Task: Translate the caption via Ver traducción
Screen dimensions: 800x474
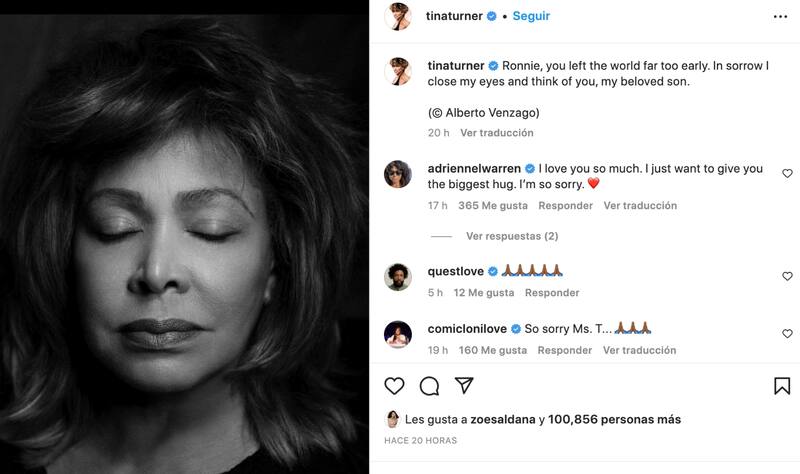Action: pos(497,133)
